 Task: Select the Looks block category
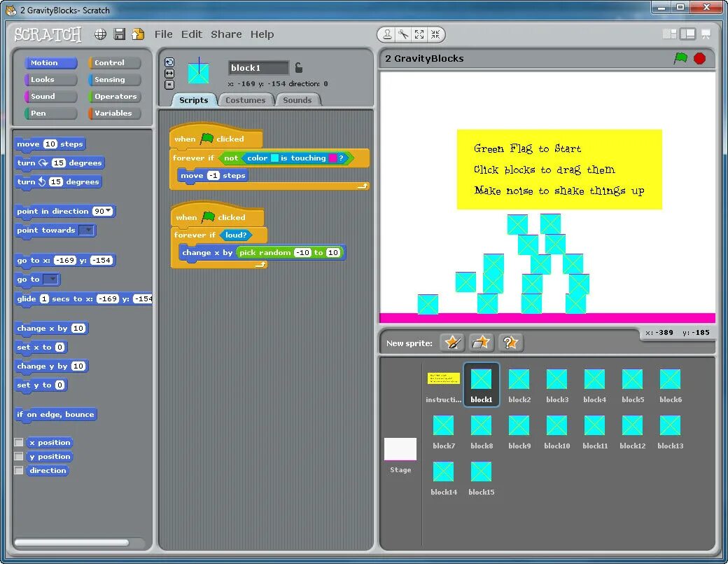[x=50, y=79]
